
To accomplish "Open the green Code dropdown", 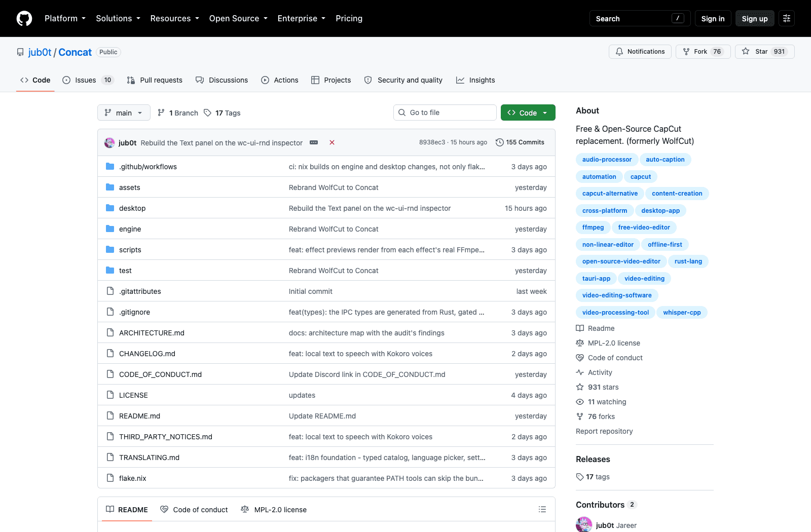I will click(528, 112).
